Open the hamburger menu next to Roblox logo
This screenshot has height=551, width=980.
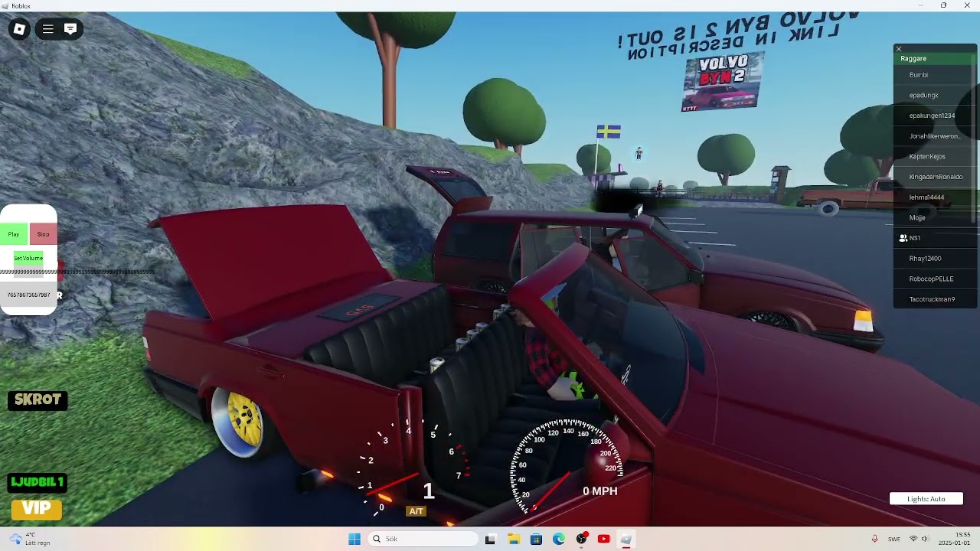(47, 29)
